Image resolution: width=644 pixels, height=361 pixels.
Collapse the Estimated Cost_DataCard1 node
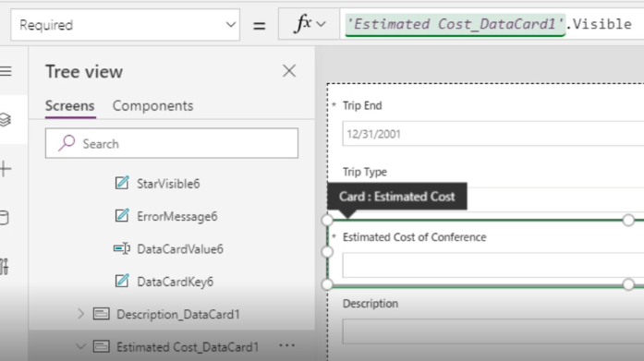[80, 347]
